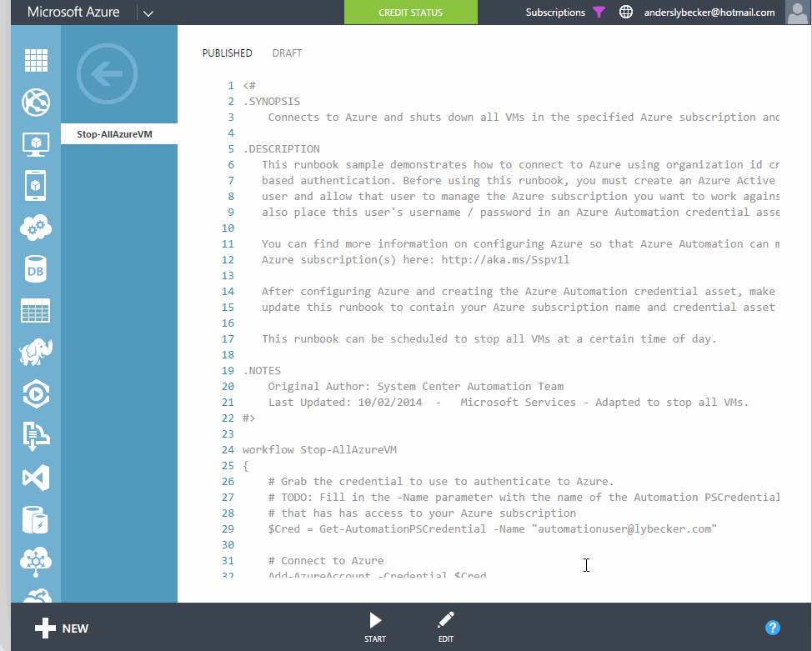Click the .DESCRIPTION line in code
The height and width of the screenshot is (651, 812).
point(281,149)
